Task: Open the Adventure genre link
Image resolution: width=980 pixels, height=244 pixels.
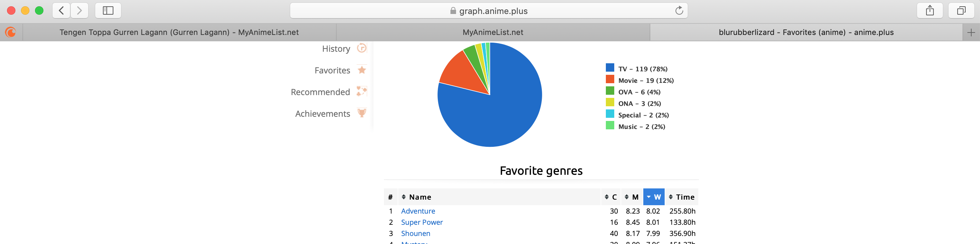Action: (418, 211)
